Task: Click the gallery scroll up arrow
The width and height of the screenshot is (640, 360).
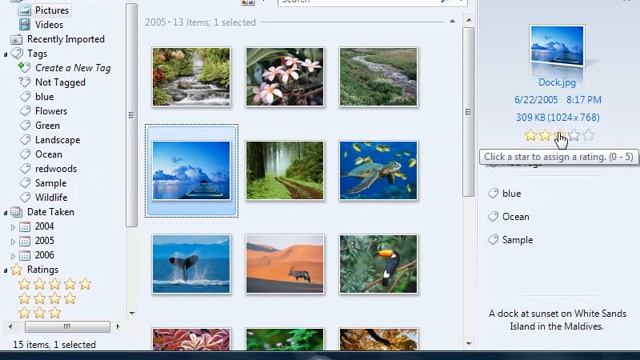Action: 469,20
